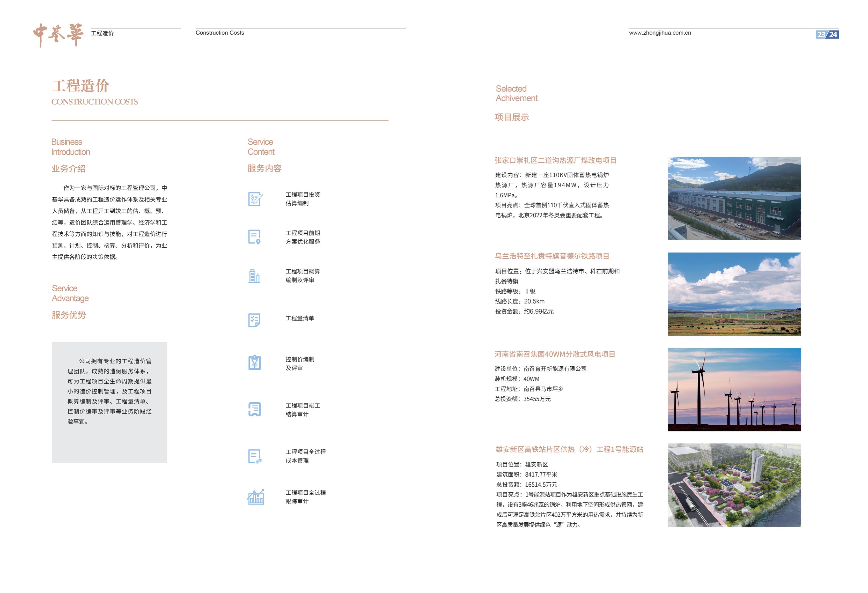Click the 项目展示 heading
Screen dimensions: 868x593
[x=512, y=117]
